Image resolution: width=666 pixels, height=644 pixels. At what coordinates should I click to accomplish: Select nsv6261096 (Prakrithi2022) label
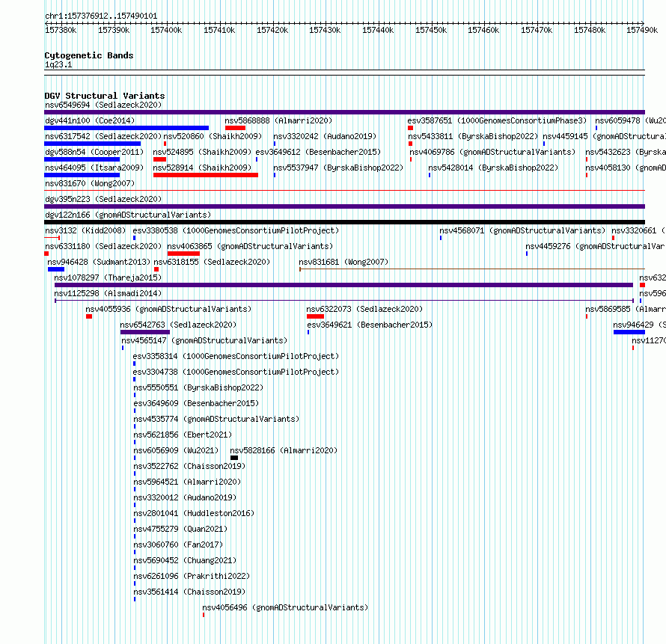pyautogui.click(x=192, y=576)
